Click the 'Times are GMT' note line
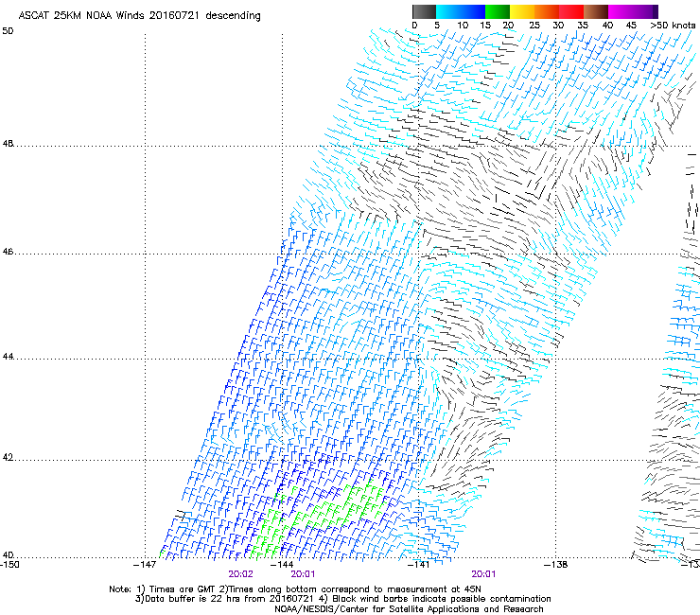Image resolution: width=700 pixels, height=615 pixels. pyautogui.click(x=295, y=589)
